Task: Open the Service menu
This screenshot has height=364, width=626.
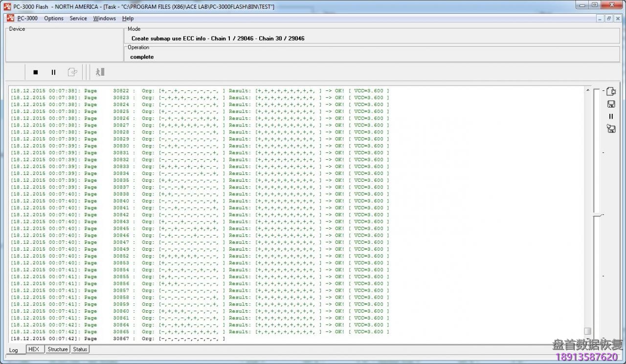Action: coord(78,19)
